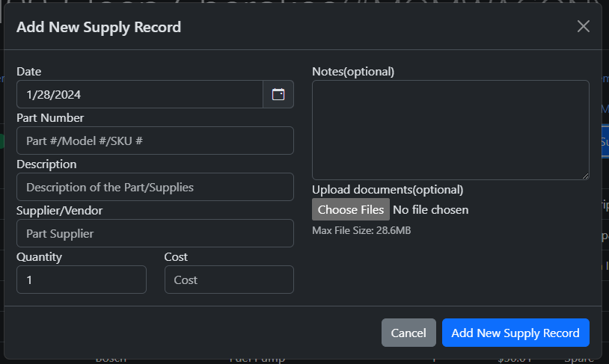Image resolution: width=609 pixels, height=364 pixels.
Task: Close the Add New Supply Record dialog
Action: pyautogui.click(x=584, y=26)
